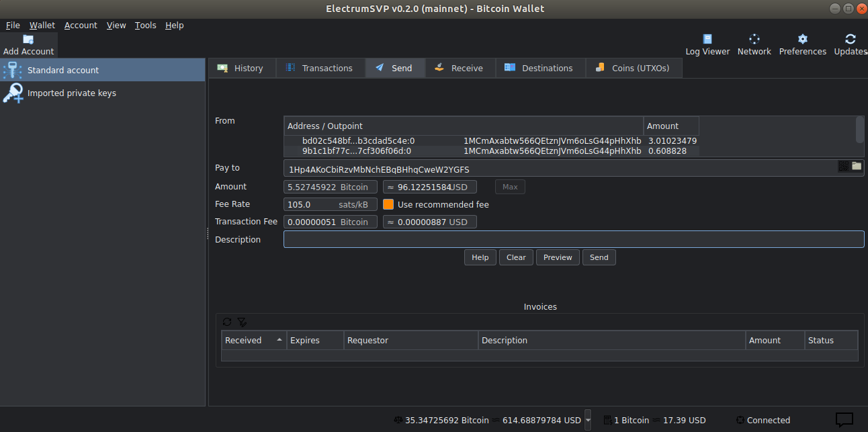Image resolution: width=868 pixels, height=432 pixels.
Task: Click the 35.34725692 Bitcoin balance text
Action: [x=447, y=420]
